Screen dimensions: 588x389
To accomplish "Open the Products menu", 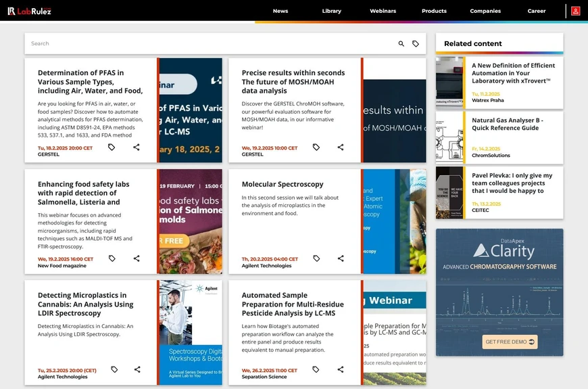I will pyautogui.click(x=434, y=11).
